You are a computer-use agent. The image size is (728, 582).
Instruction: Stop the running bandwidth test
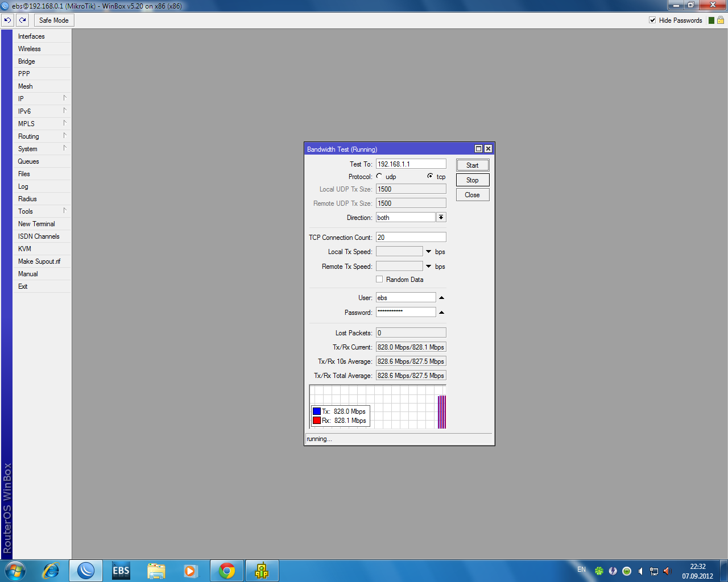click(473, 180)
